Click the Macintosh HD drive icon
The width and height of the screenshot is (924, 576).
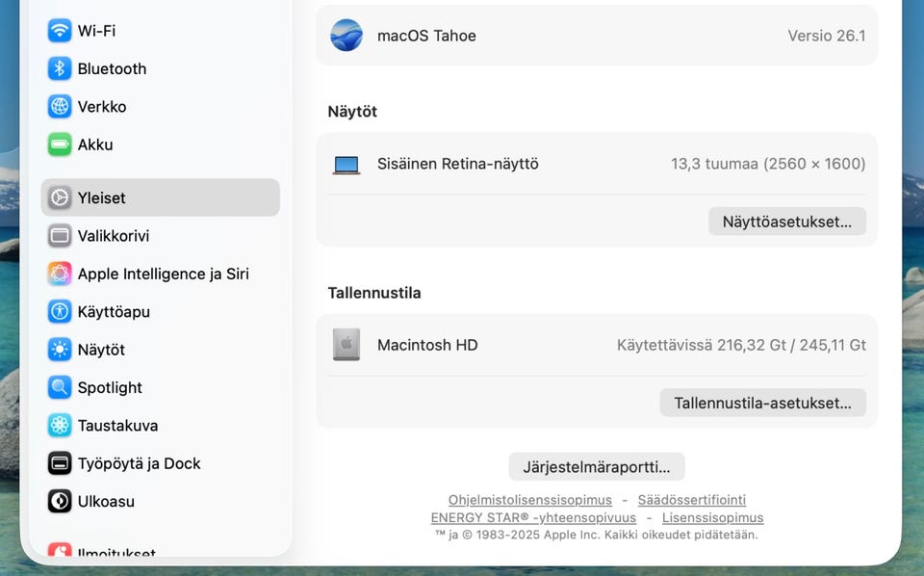click(346, 345)
